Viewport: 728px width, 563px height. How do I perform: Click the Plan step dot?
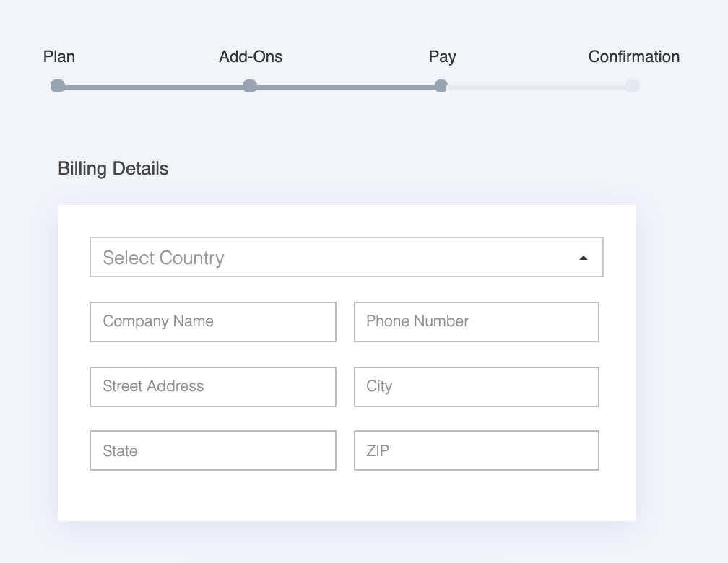click(58, 87)
